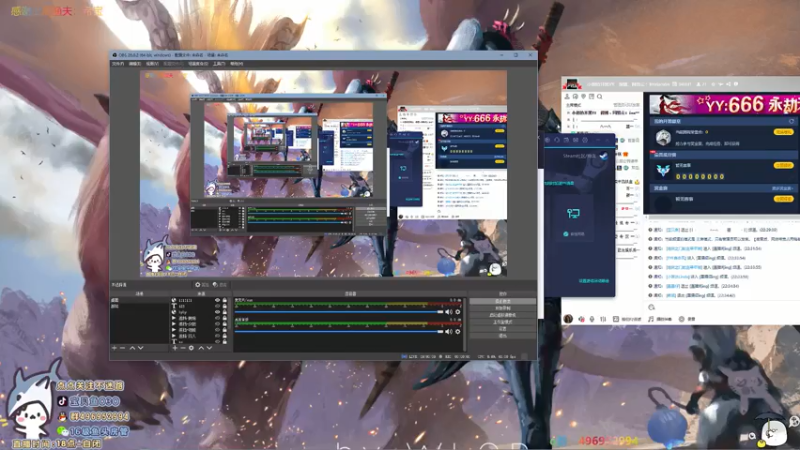Click refresh icon in YY dark panel header
Image resolution: width=800 pixels, height=450 pixels.
[791, 121]
